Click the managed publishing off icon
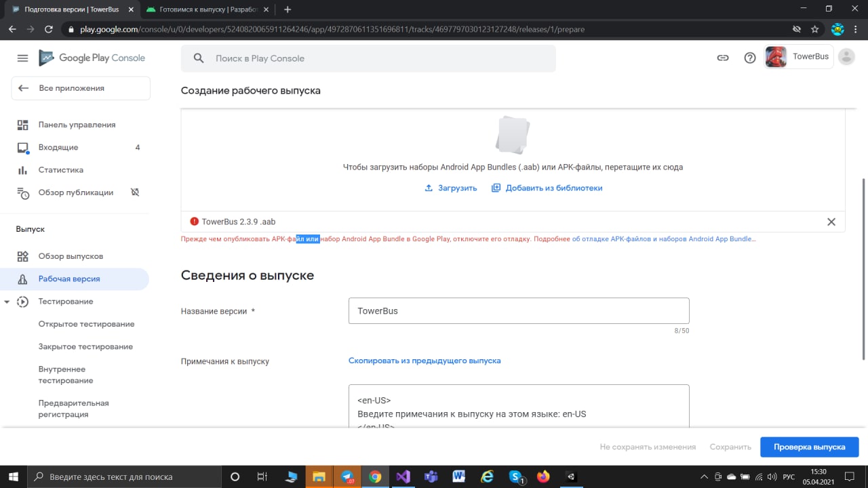Screen dimensions: 868x488 [135, 192]
